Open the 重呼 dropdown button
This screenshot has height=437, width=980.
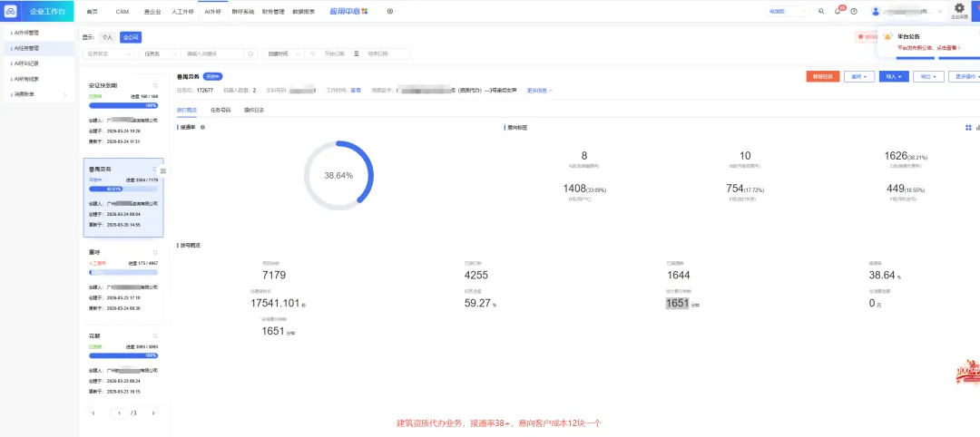click(858, 76)
